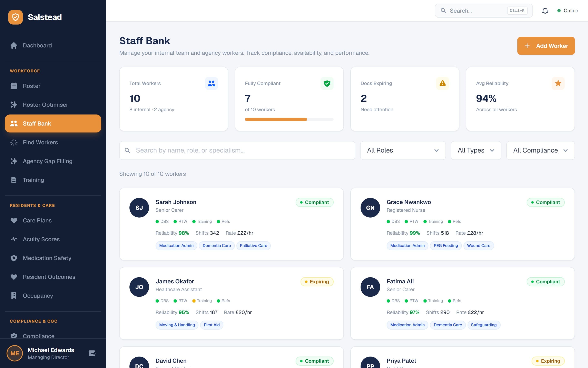Viewport: 588px width, 368px height.
Task: Click the FA avatar for Fatima Ali
Action: coord(370,287)
